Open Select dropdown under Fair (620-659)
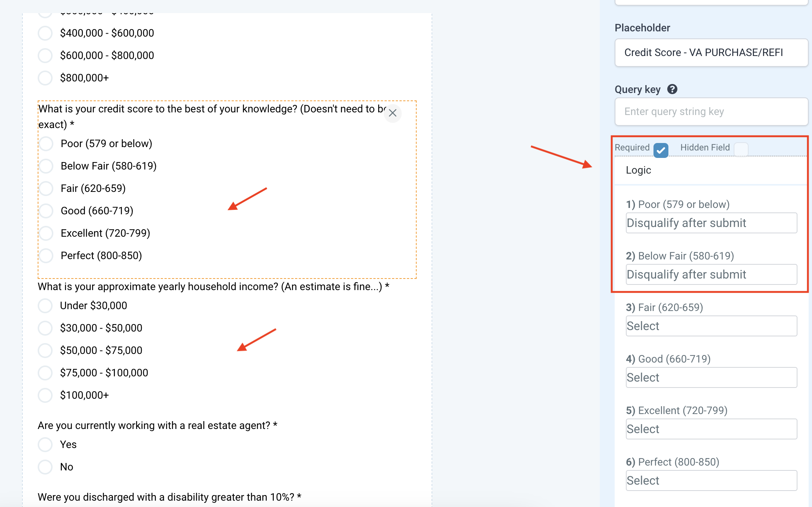The height and width of the screenshot is (507, 812). coord(711,326)
